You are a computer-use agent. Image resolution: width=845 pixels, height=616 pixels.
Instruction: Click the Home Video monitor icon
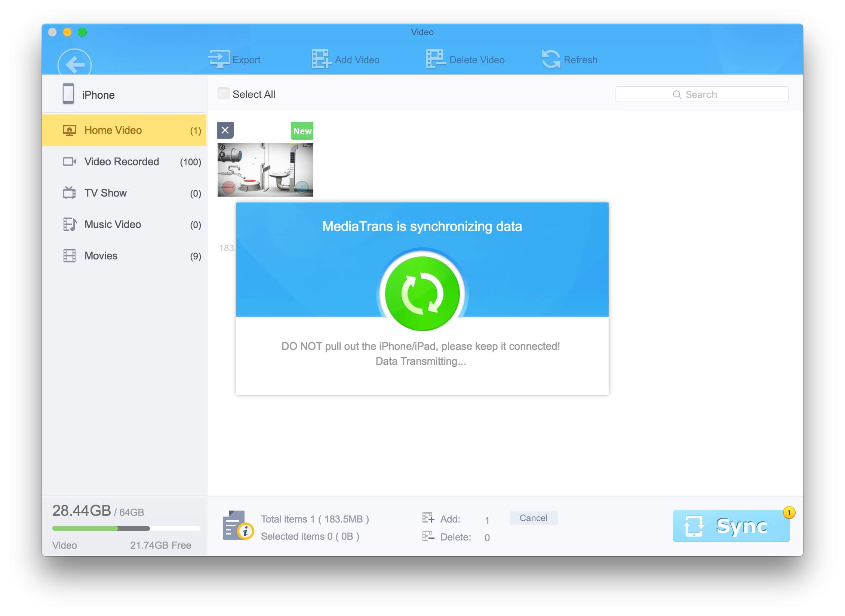tap(69, 130)
